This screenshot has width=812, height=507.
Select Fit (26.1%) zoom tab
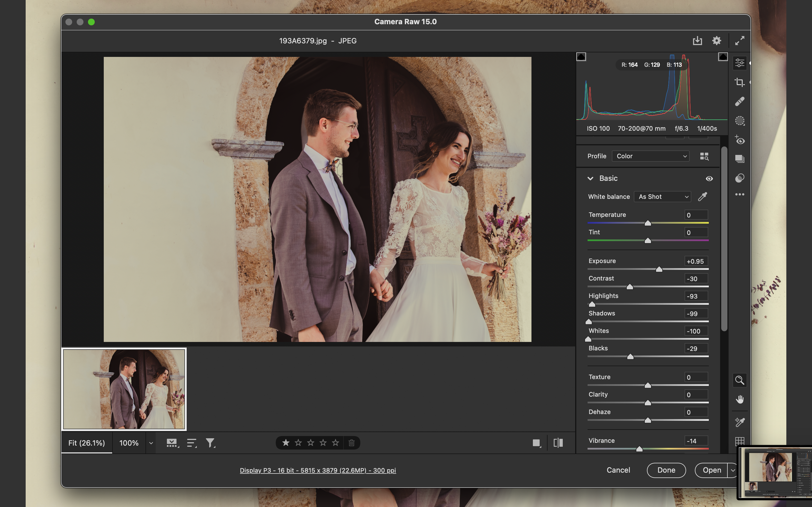(x=87, y=443)
